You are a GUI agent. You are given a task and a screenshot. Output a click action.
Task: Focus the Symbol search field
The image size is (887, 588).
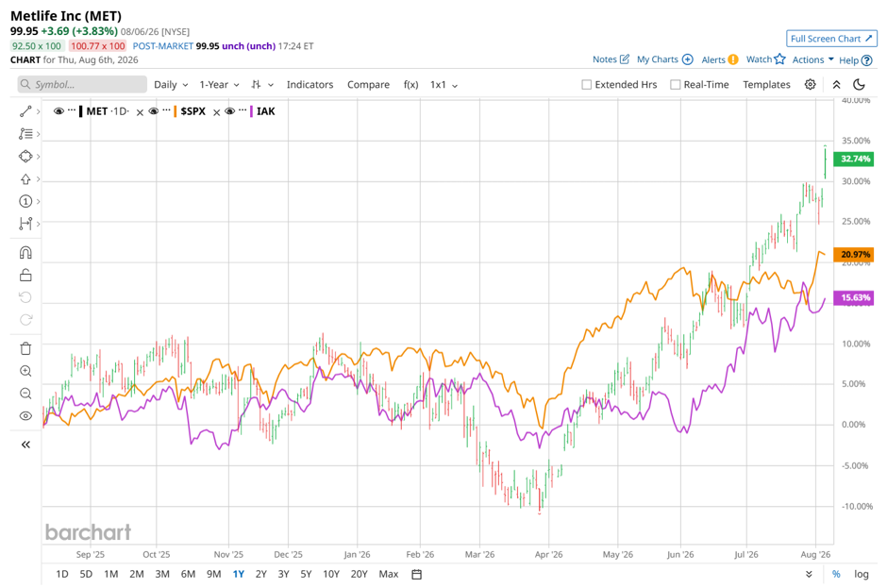82,84
